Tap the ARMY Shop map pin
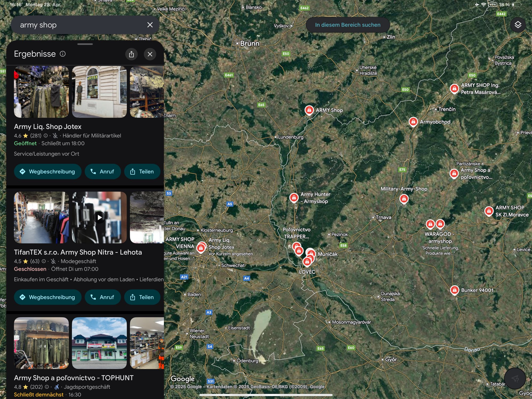The height and width of the screenshot is (399, 532). coord(309,110)
